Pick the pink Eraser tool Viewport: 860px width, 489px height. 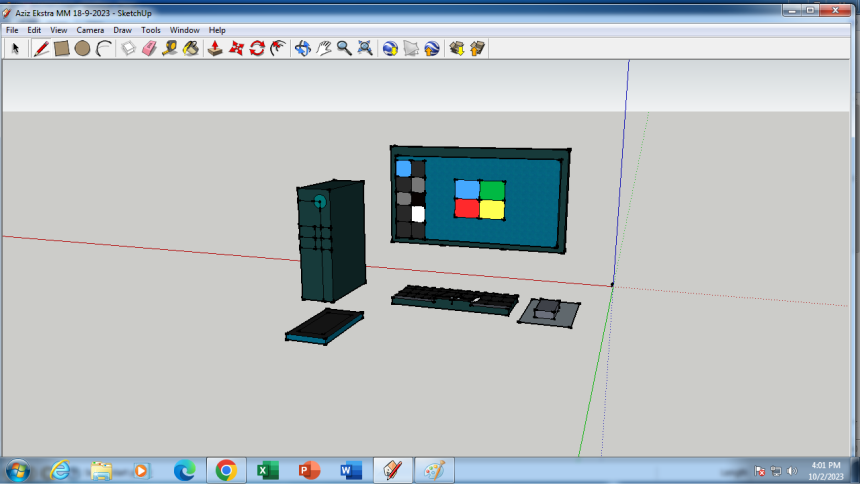point(149,48)
